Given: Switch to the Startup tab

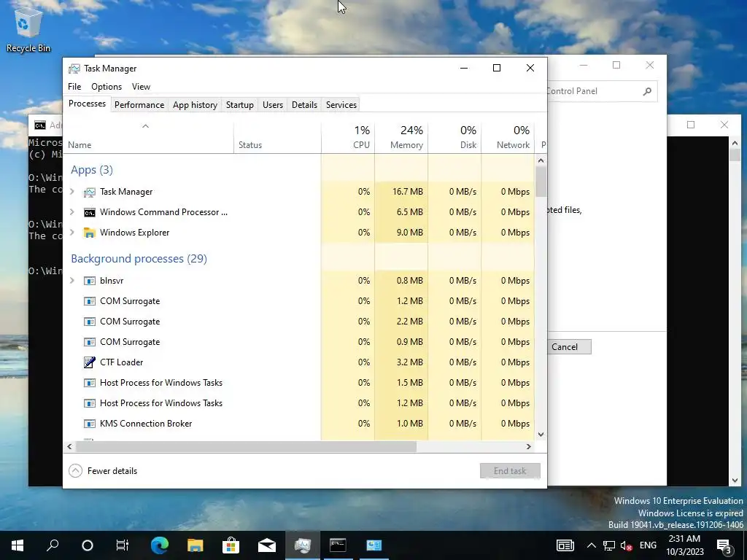Looking at the screenshot, I should (239, 105).
